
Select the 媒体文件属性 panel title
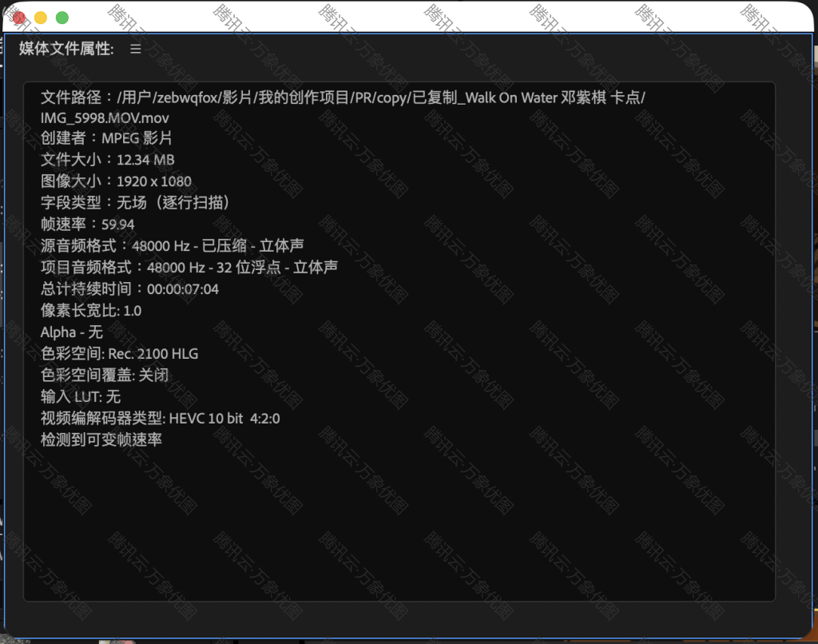click(x=66, y=49)
